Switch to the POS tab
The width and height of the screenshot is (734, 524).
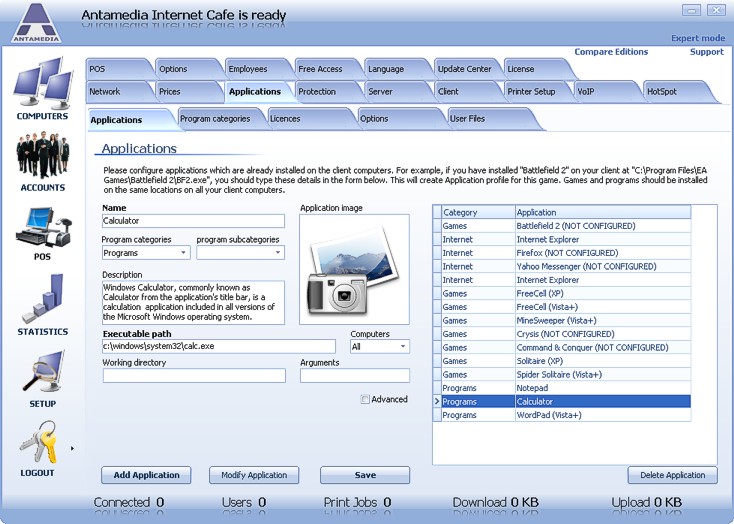click(x=116, y=69)
